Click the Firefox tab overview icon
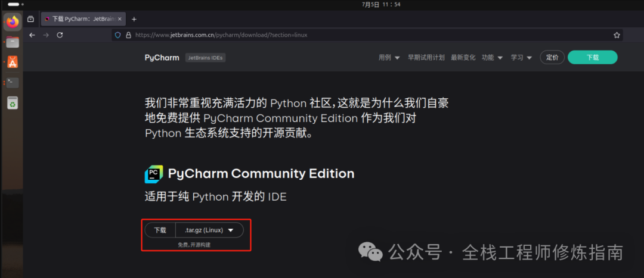The height and width of the screenshot is (278, 644). tap(31, 19)
